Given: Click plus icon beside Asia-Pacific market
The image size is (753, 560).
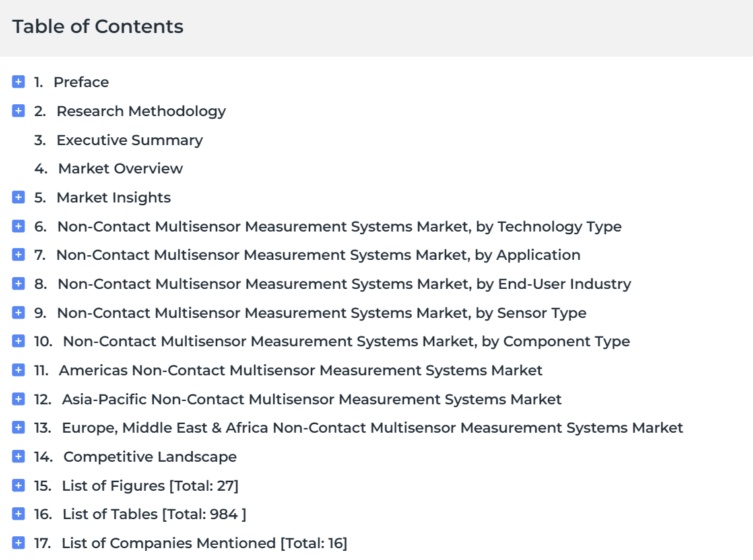Looking at the screenshot, I should 18,399.
